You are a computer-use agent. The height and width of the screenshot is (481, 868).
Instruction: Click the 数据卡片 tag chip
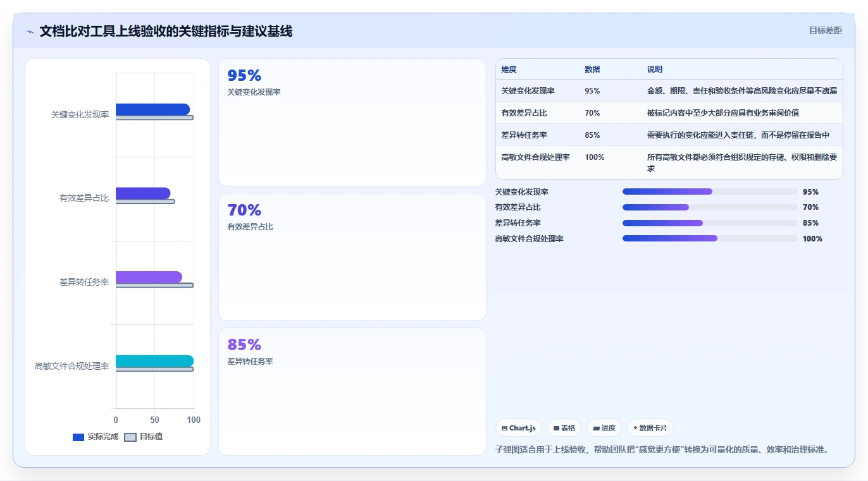click(650, 428)
